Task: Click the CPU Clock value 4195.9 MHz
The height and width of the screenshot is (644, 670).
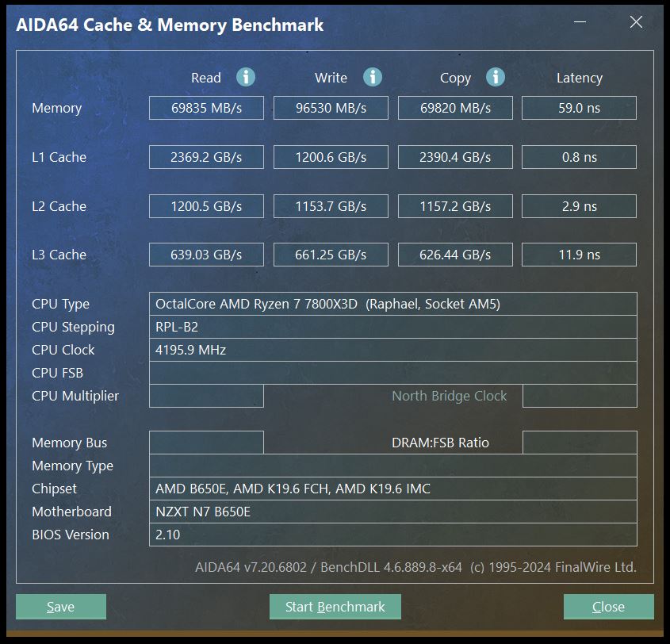Action: pos(393,350)
